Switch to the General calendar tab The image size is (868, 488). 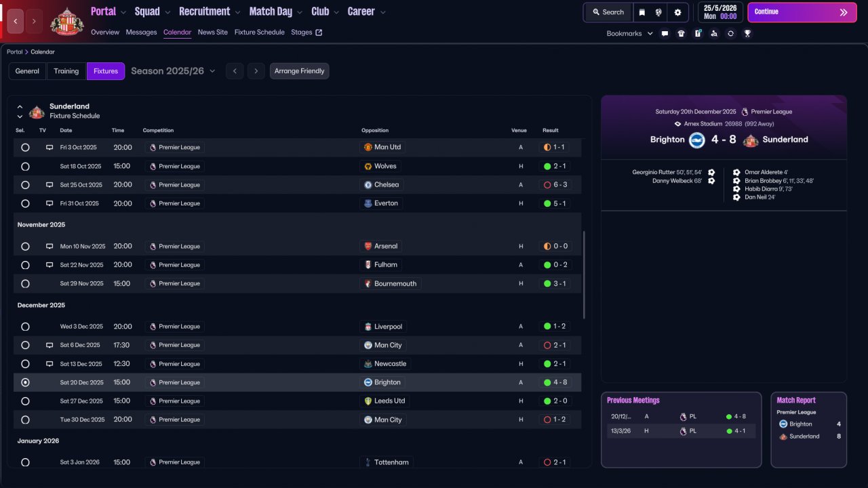27,71
